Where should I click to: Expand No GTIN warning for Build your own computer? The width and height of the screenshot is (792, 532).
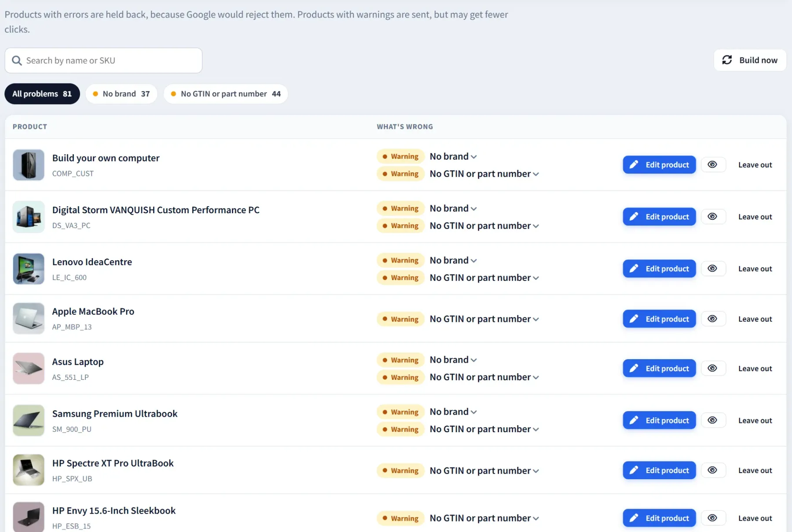pyautogui.click(x=484, y=174)
